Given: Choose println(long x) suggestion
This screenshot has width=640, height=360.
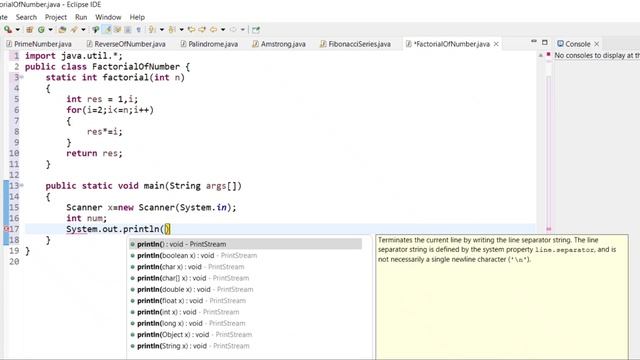Looking at the screenshot, I should click(x=245, y=323).
